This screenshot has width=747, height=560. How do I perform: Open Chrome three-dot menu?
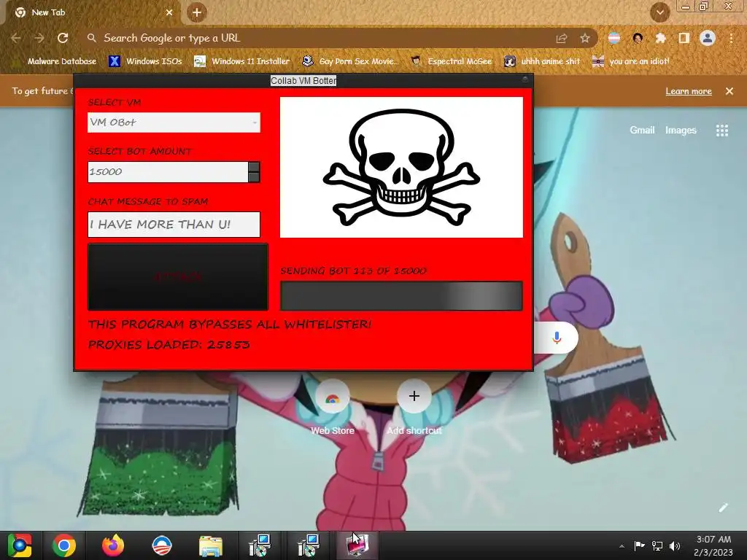731,38
